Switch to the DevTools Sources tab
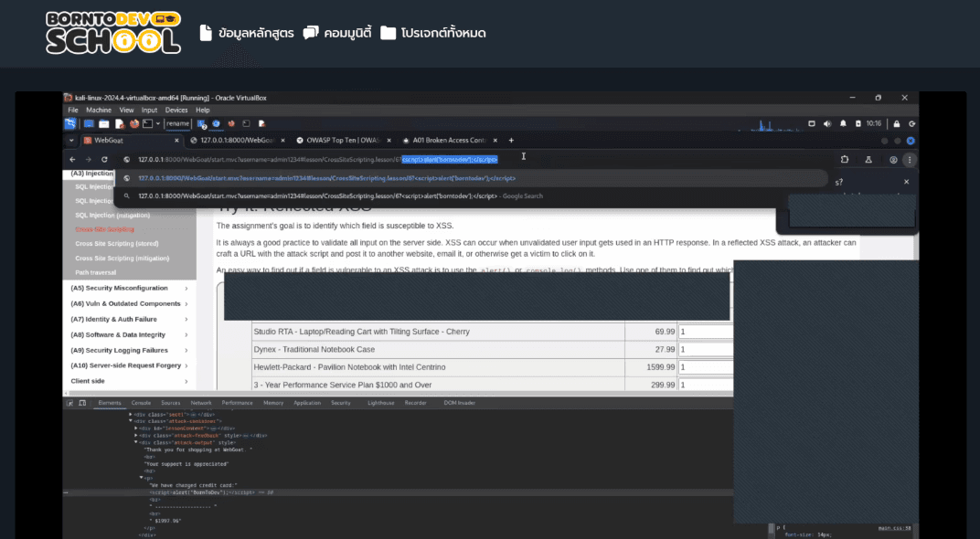This screenshot has width=980, height=539. pyautogui.click(x=171, y=403)
